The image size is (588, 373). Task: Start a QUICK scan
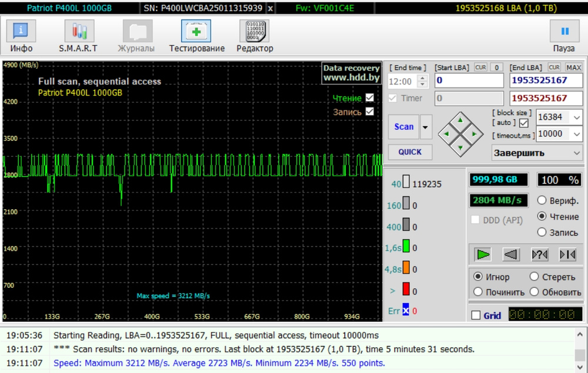(x=410, y=152)
